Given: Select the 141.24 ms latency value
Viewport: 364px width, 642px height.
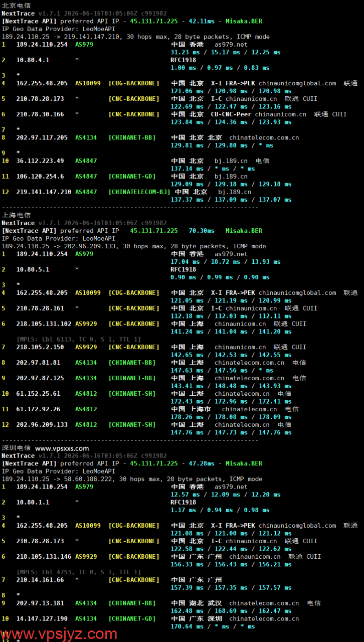Looking at the screenshot, I should tap(187, 332).
